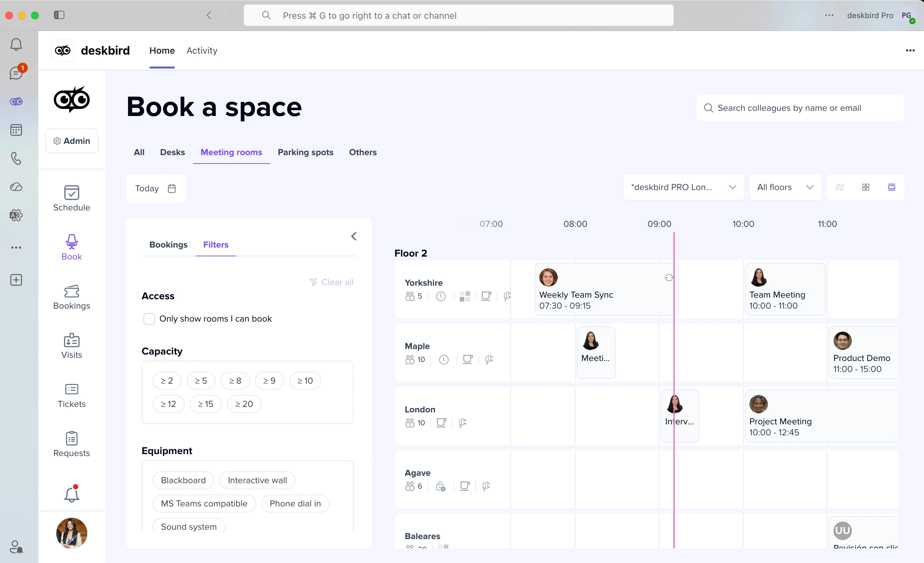924x563 pixels.
Task: Check Only show rooms I can book
Action: pos(149,319)
